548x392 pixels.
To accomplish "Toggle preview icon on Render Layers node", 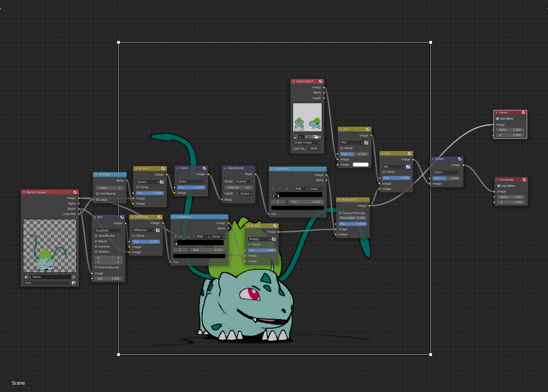I will point(75,192).
